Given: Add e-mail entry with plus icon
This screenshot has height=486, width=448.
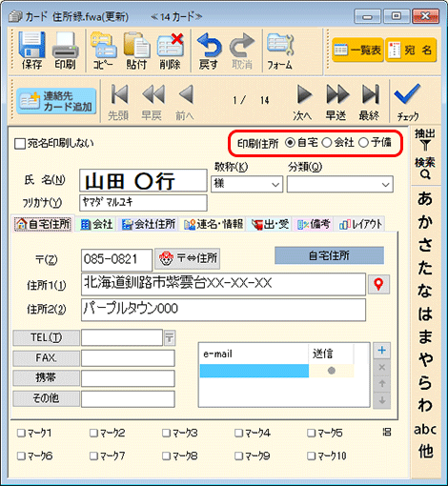Looking at the screenshot, I should tap(382, 351).
